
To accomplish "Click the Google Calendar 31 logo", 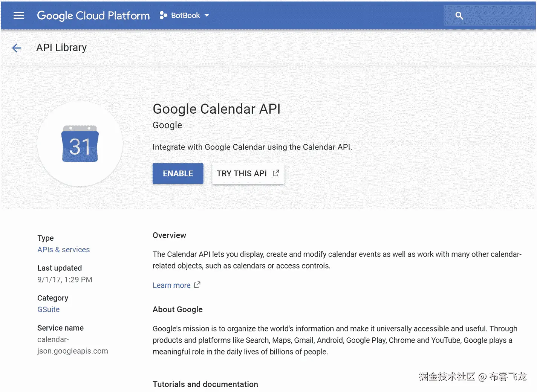I will coord(80,144).
